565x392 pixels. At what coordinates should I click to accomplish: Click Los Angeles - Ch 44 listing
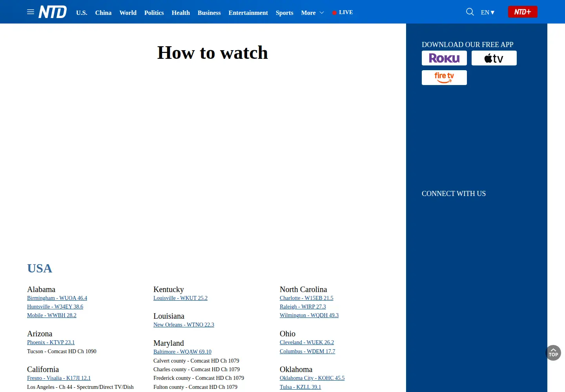tap(80, 387)
